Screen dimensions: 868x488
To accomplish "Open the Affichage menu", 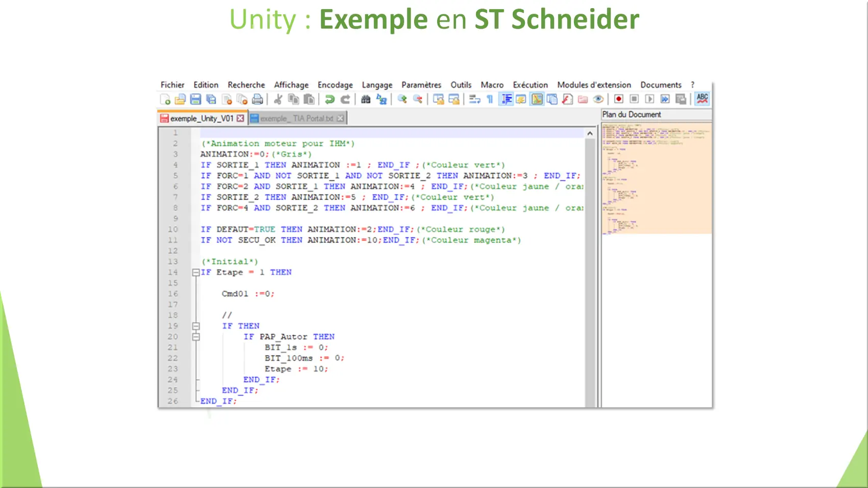I will [x=291, y=85].
